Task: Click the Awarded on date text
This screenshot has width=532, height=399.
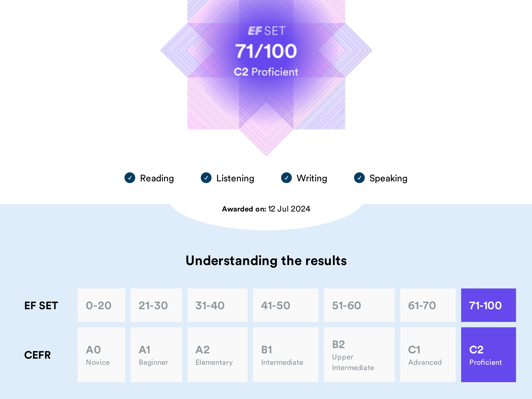Action: tap(266, 209)
